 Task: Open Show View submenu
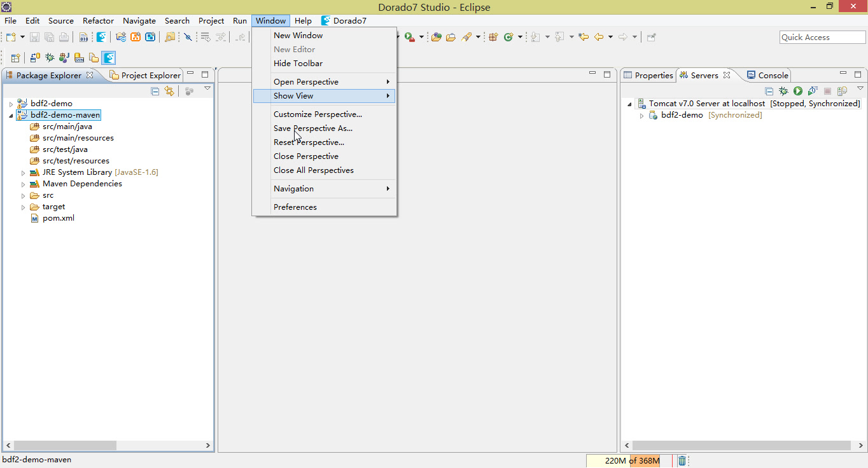(x=324, y=96)
